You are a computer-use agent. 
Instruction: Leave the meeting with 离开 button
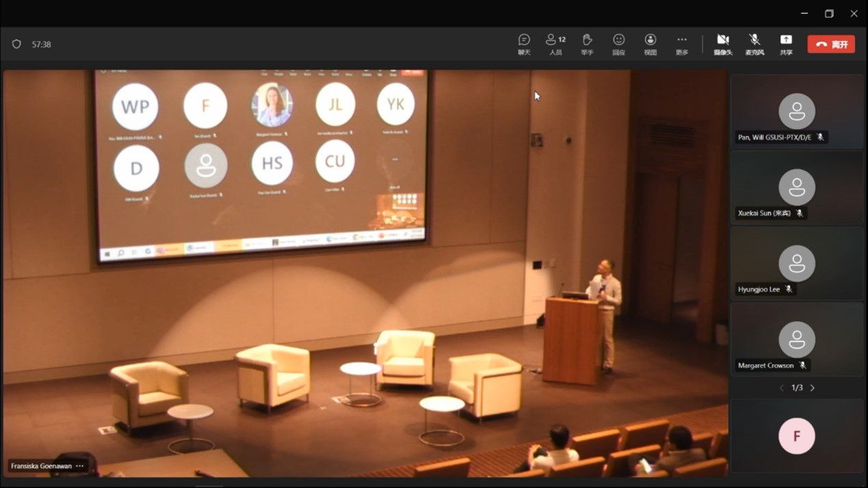click(831, 44)
